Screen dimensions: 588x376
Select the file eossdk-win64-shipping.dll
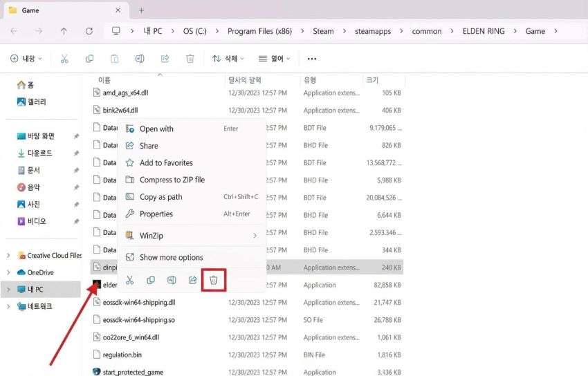tap(139, 303)
